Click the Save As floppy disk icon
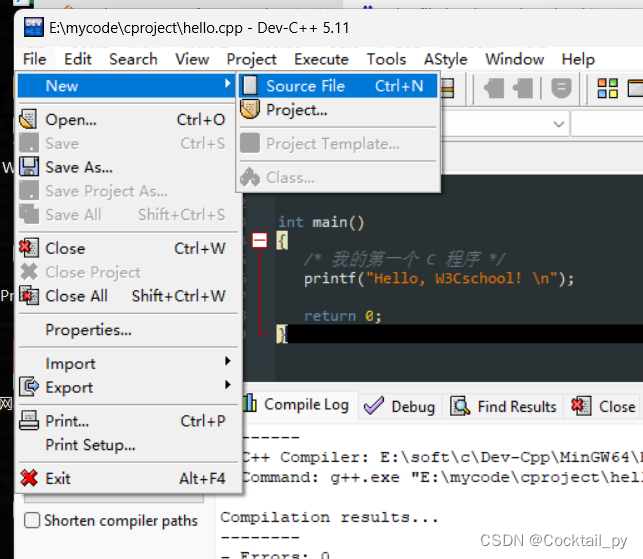 29,167
